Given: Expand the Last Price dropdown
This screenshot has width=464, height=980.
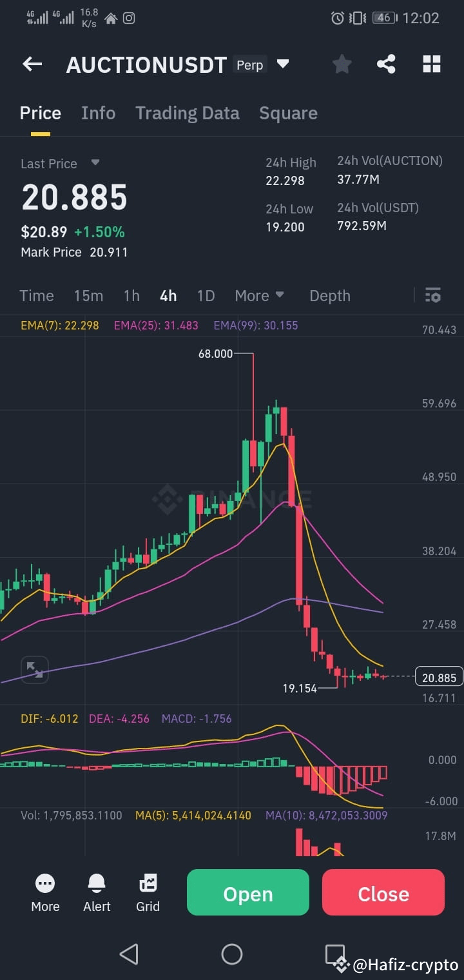Looking at the screenshot, I should pyautogui.click(x=94, y=163).
